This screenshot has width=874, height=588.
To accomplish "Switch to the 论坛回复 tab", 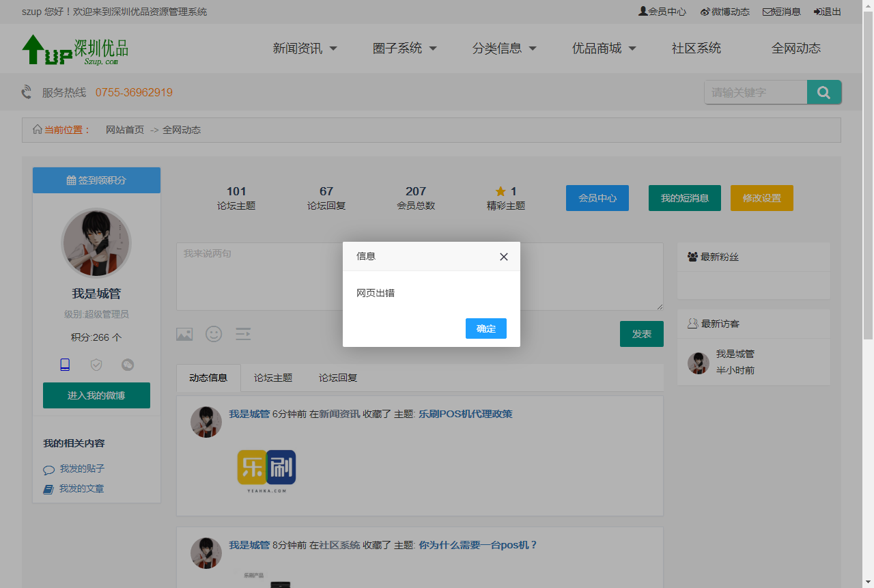I will pos(338,378).
